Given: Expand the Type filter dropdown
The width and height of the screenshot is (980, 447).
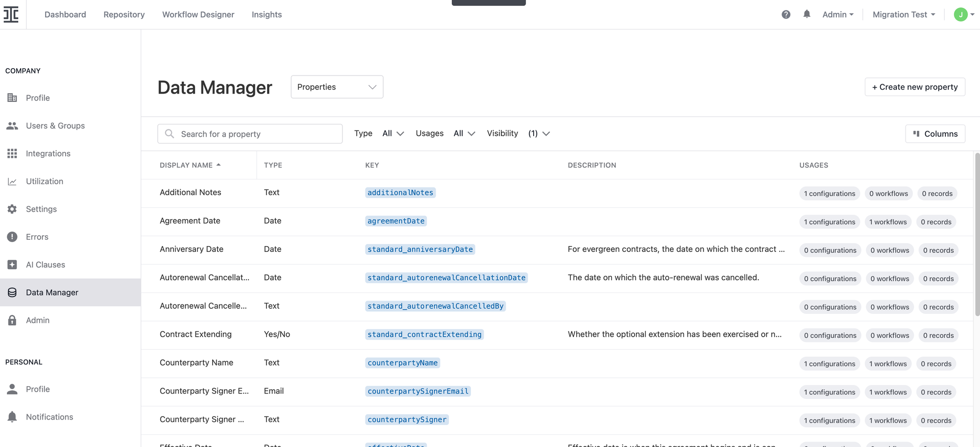Looking at the screenshot, I should [393, 133].
